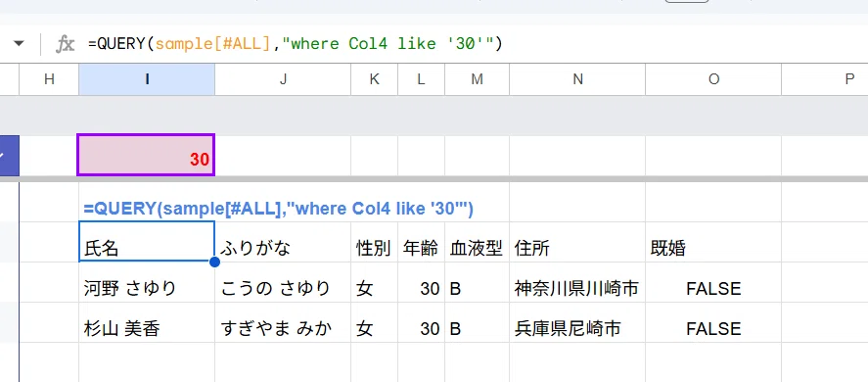
Task: Open the name box dropdown arrow
Action: [20, 43]
